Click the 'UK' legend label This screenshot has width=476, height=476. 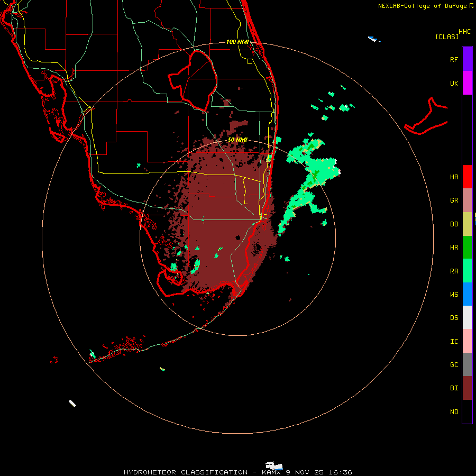(454, 84)
